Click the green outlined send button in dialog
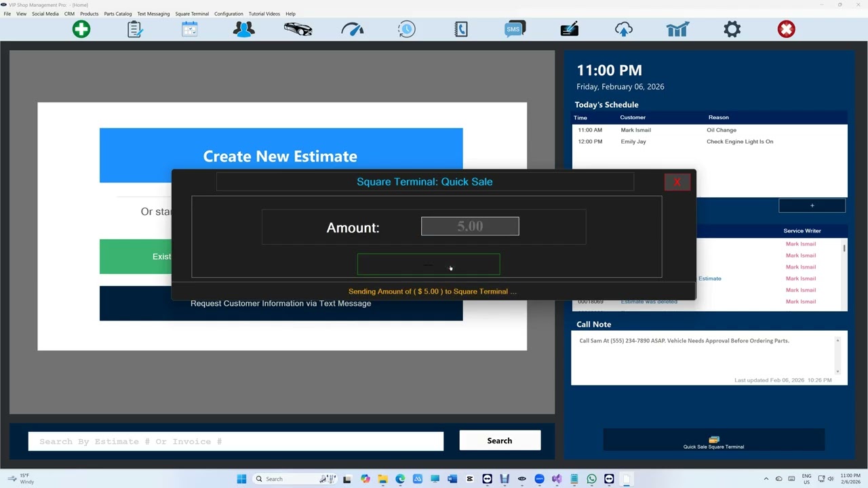868x488 pixels. pos(429,265)
